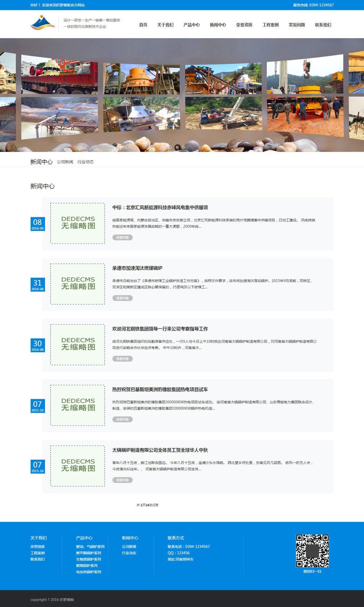Open footer link 荣誉资质
This screenshot has width=364, height=607.
click(x=37, y=547)
